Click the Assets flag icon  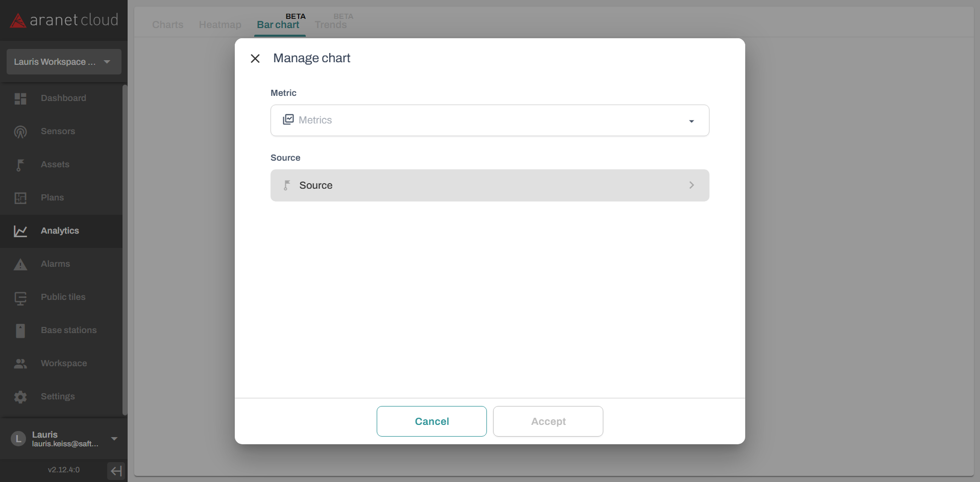[20, 165]
